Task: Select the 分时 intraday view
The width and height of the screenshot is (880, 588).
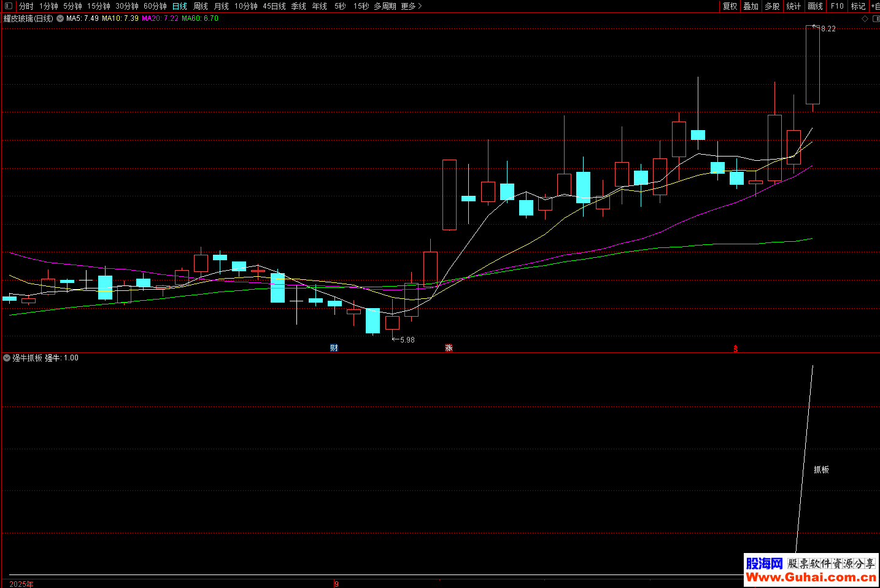Action: [x=26, y=6]
